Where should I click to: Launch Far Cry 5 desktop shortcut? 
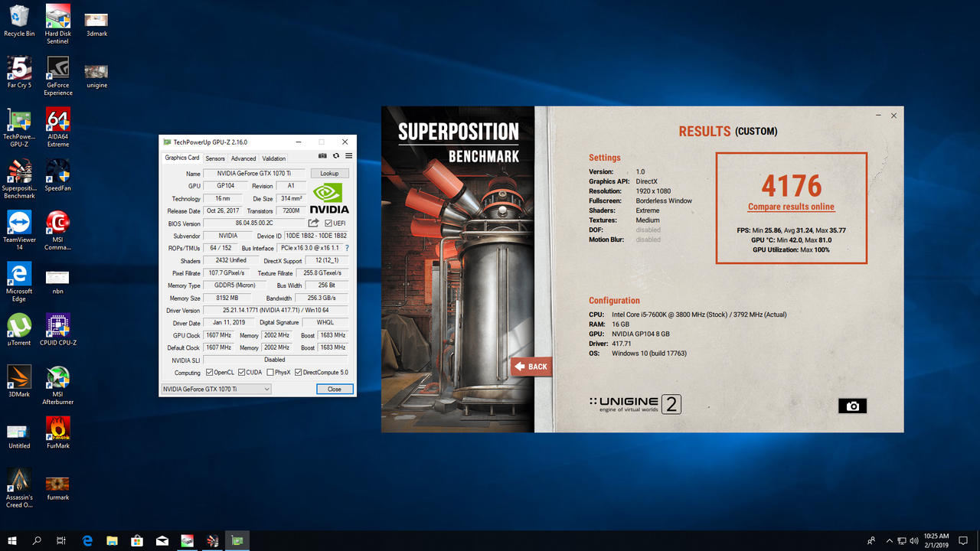(x=19, y=72)
